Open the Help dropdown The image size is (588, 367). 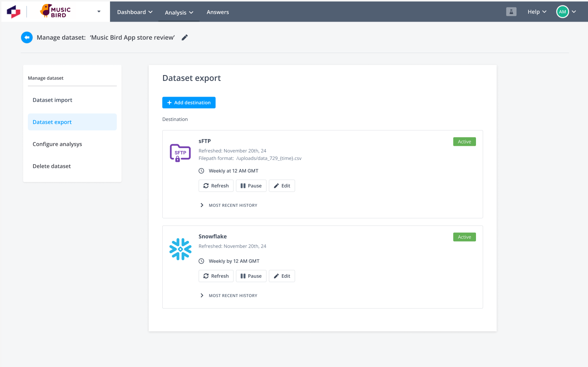pyautogui.click(x=537, y=12)
